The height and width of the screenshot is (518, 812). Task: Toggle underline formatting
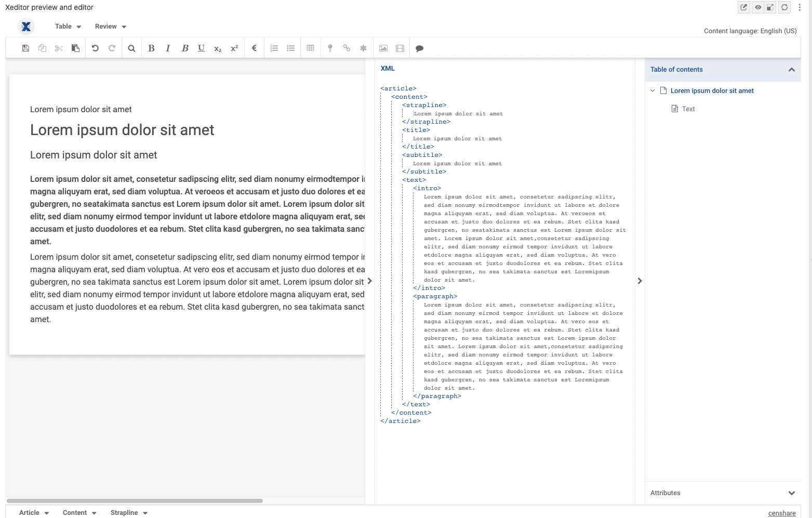[201, 48]
